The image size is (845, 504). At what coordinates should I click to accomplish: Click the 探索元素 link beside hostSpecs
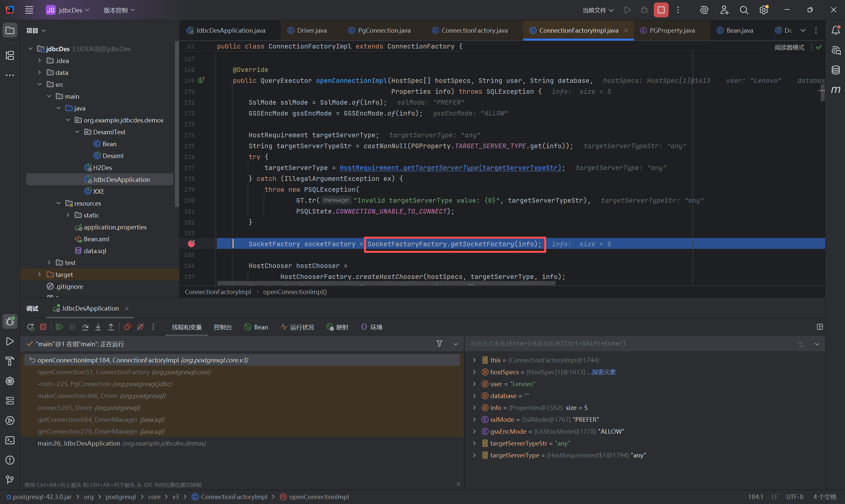pyautogui.click(x=603, y=372)
